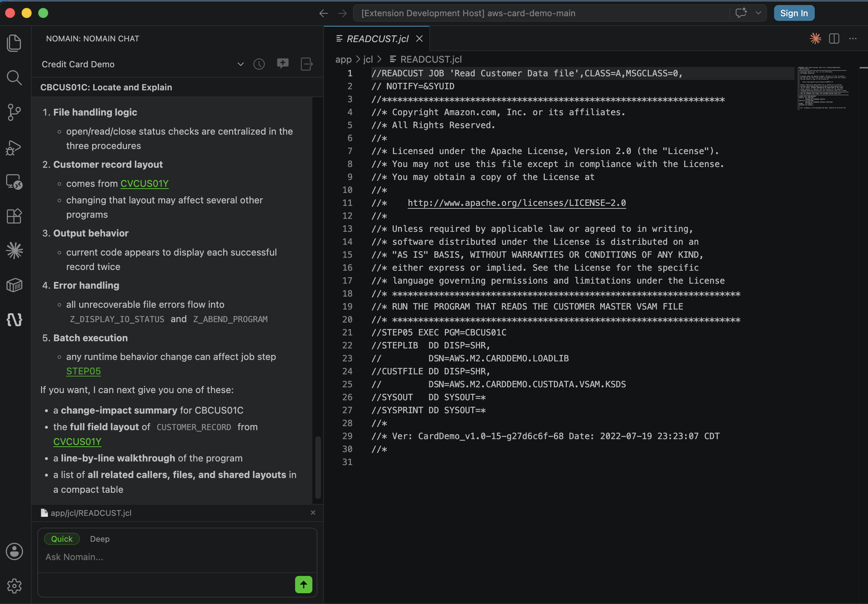Screen dimensions: 868x604
Task: Click the app breadcrumb segment
Action: [x=343, y=59]
